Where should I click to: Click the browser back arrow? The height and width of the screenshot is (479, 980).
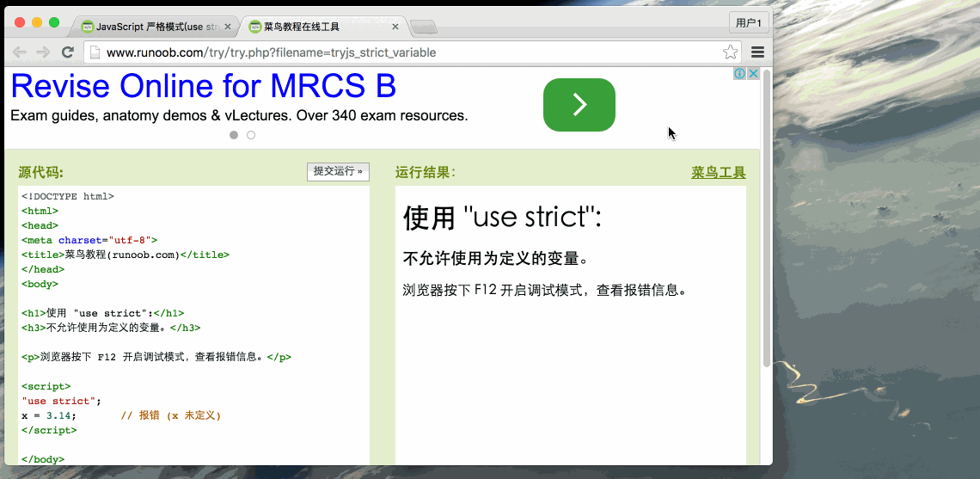pos(20,52)
